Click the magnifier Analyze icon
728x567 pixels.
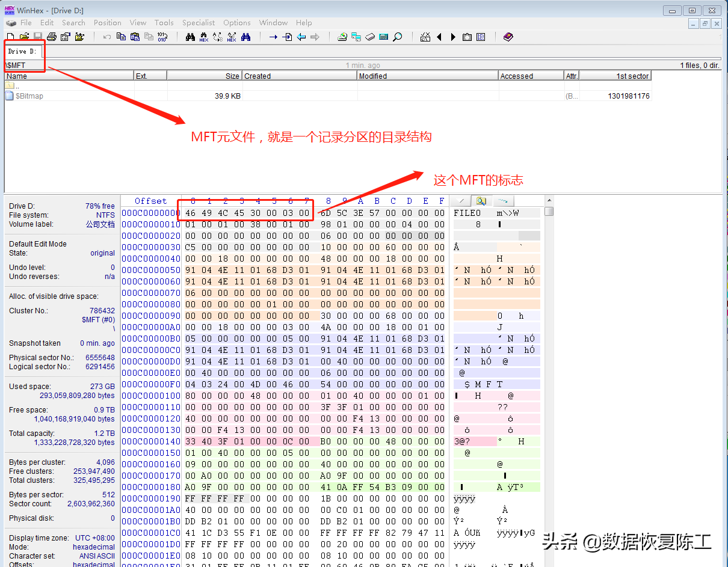click(x=398, y=37)
